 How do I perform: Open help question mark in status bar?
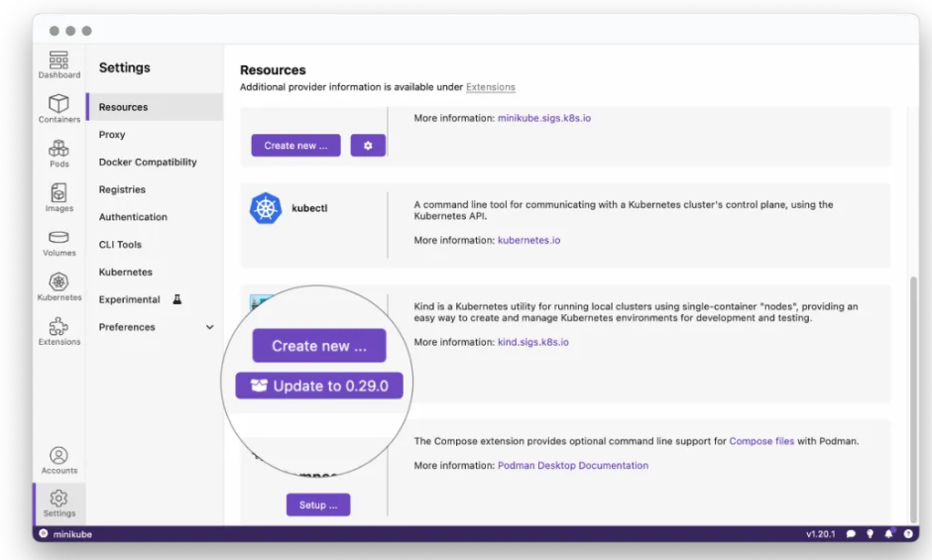pos(908,534)
